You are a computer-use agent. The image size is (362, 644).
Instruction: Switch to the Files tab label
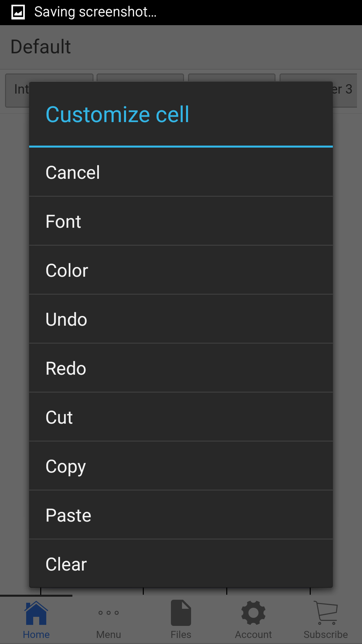pos(181,635)
